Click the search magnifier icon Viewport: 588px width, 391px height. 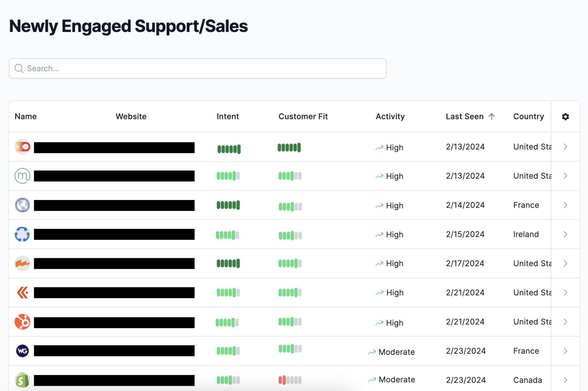[19, 68]
